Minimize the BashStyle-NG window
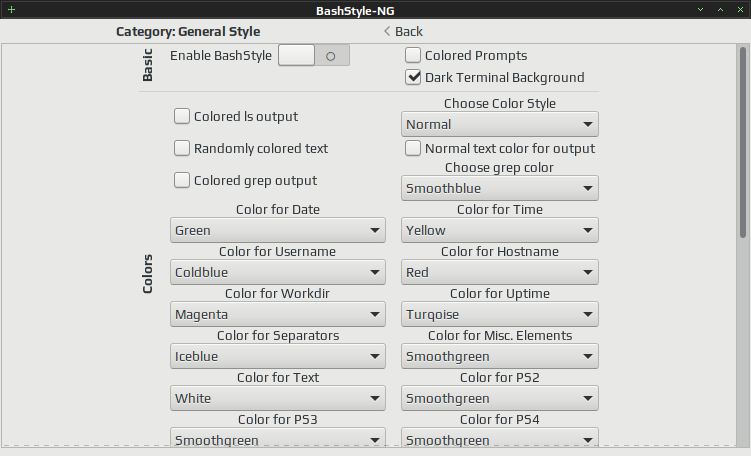Viewport: 751px width, 456px height. click(x=700, y=10)
